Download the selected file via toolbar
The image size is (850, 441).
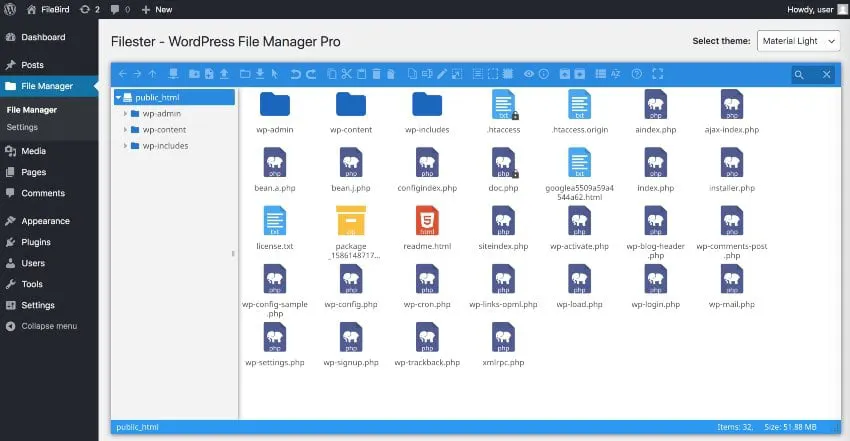(x=260, y=74)
